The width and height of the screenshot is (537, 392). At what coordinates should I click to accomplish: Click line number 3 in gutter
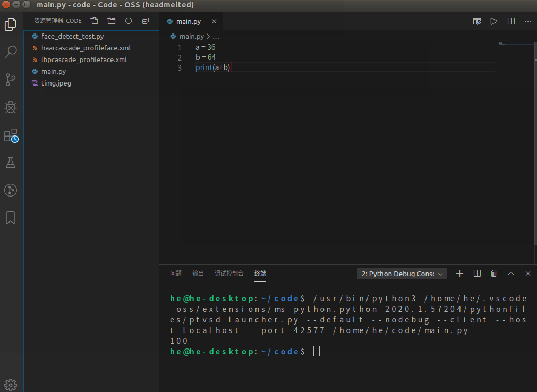(x=180, y=67)
